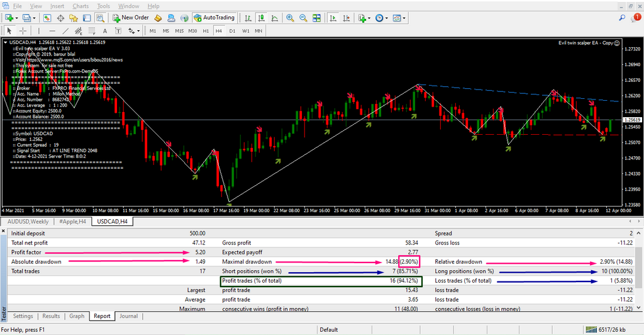Tile windows with the grid icon
The image size is (644, 335).
(x=317, y=18)
